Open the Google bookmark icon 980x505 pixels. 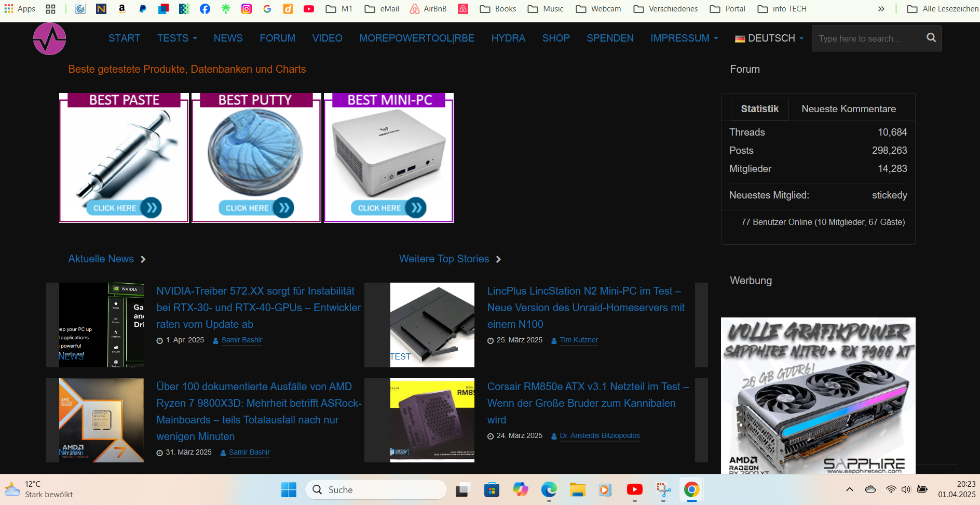click(267, 8)
